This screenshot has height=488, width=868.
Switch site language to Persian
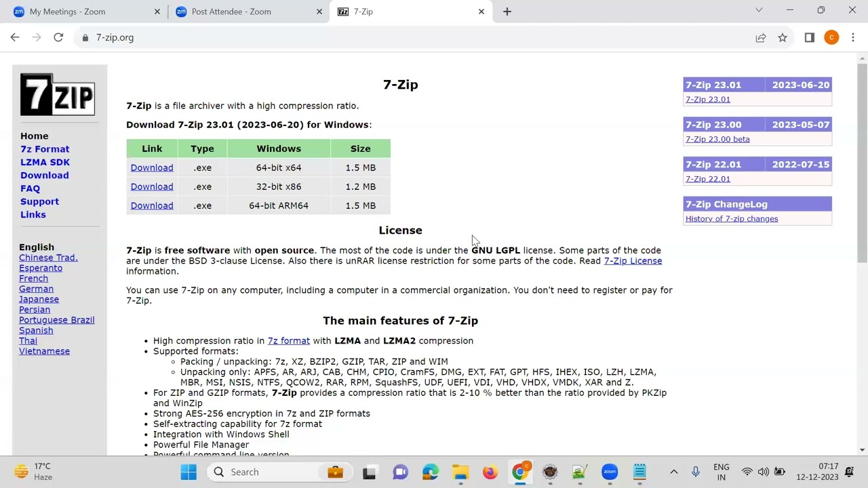35,310
